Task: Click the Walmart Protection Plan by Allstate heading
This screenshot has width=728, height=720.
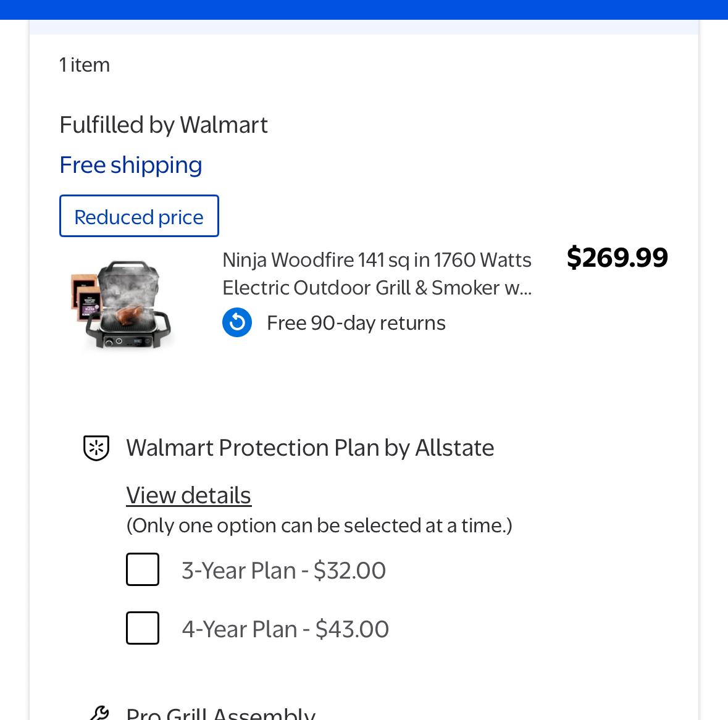Action: pyautogui.click(x=310, y=448)
